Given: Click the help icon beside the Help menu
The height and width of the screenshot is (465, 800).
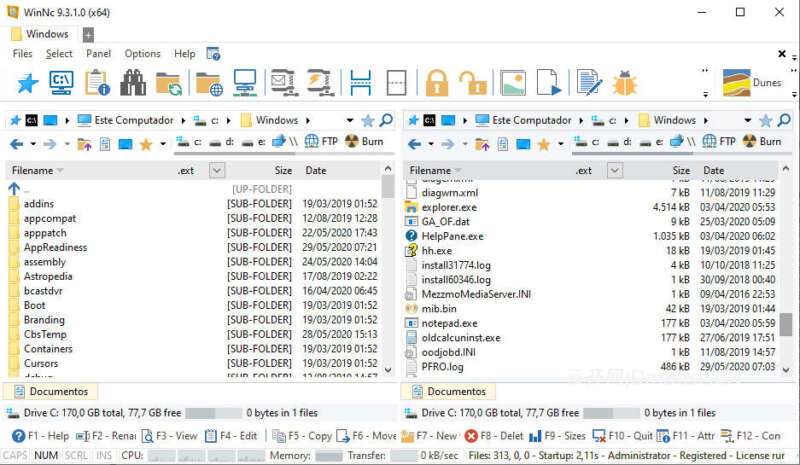Looking at the screenshot, I should [213, 54].
